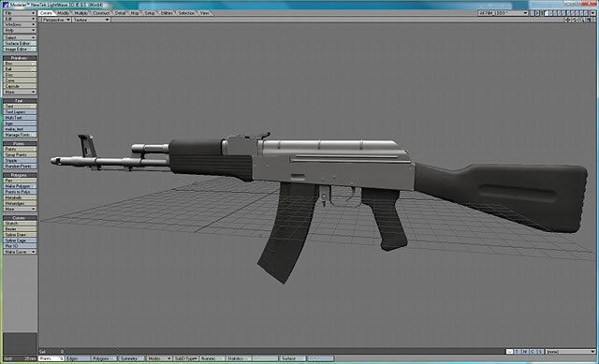
Task: Open the (none) vertex map dropdown
Action: click(x=570, y=352)
